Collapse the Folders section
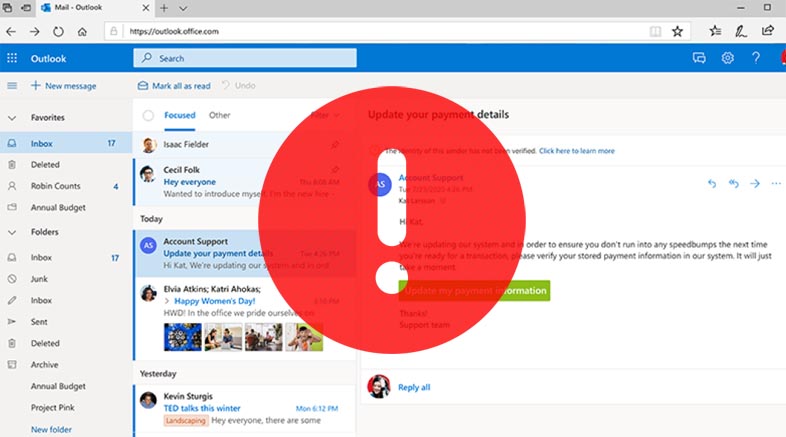The height and width of the screenshot is (437, 786). [12, 232]
